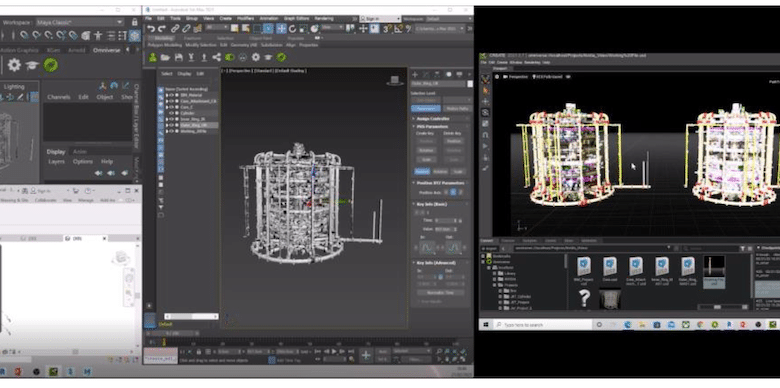Select the Select and Link tool in 3ds Max
Image resolution: width=780 pixels, height=388 pixels.
[176, 29]
